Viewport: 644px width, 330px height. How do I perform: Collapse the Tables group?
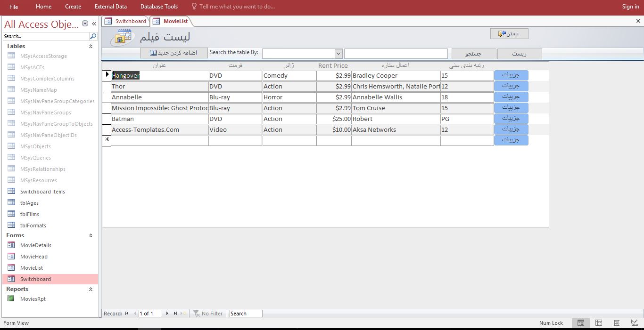(91, 46)
